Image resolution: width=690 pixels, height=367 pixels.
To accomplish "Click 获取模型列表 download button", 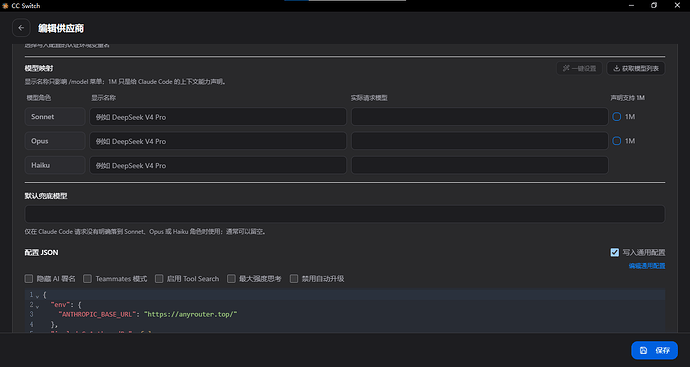I will point(636,68).
